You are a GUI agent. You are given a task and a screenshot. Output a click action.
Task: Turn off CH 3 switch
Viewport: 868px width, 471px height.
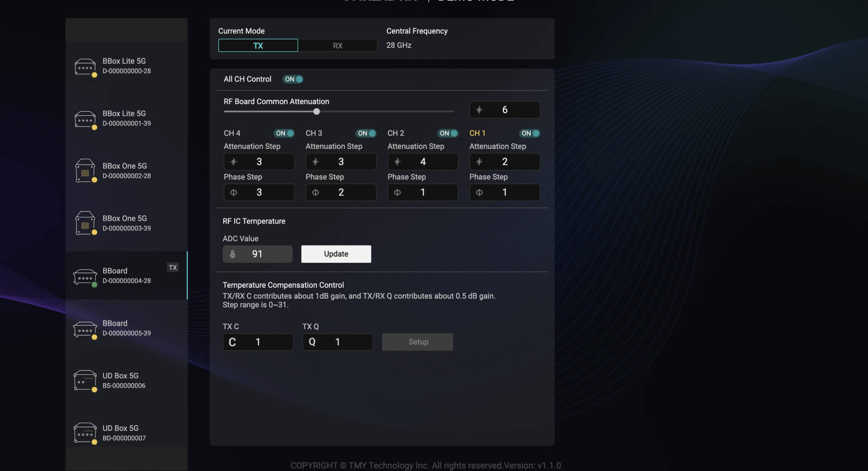(x=366, y=133)
